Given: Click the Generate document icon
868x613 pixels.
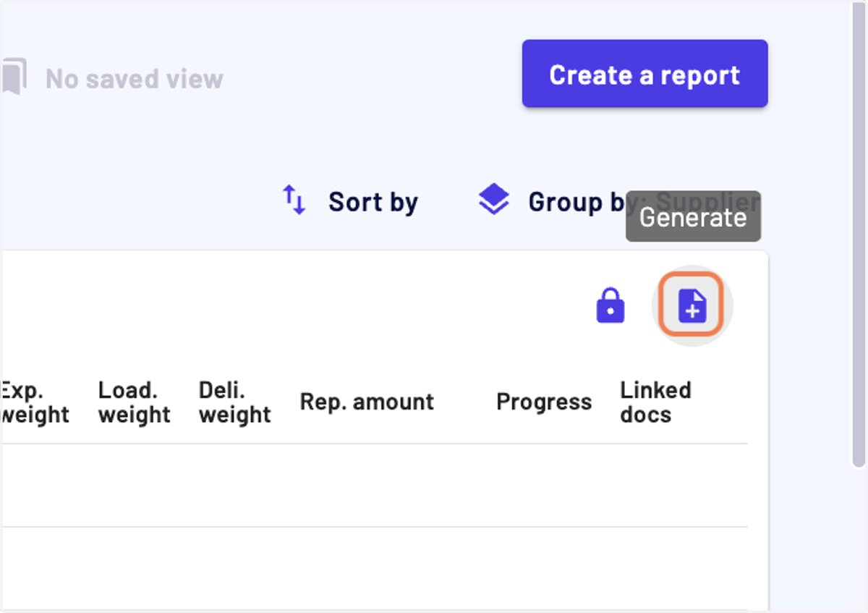Looking at the screenshot, I should 692,306.
